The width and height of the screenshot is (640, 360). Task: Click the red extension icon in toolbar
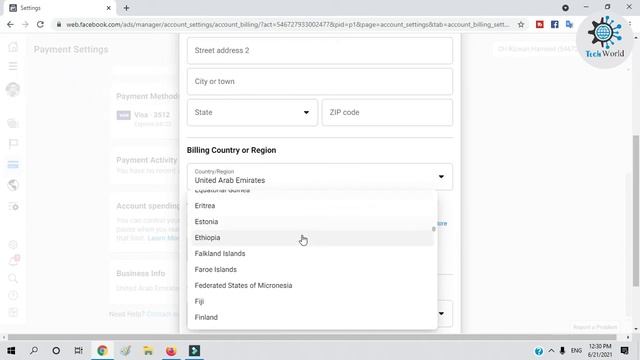tap(540, 24)
